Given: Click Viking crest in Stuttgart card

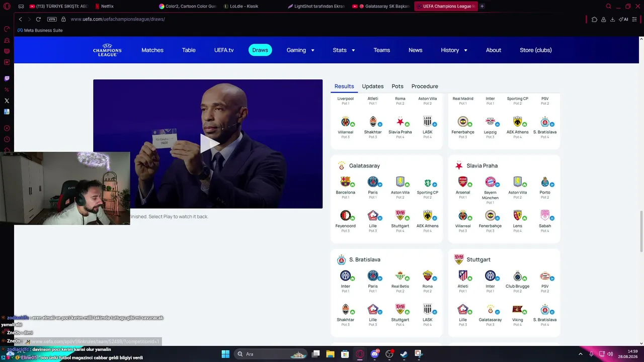Looking at the screenshot, I should coord(517,310).
